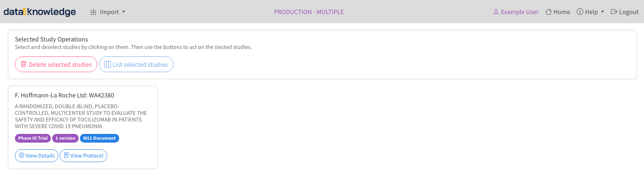The image size is (644, 182).
Task: Click the data4knowledge logo
Action: coord(40,12)
